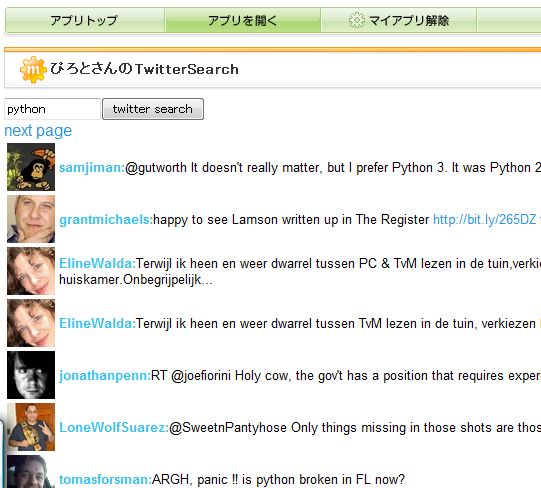Click the gear icon beside マイアプリ解除
The height and width of the screenshot is (488, 541).
coord(356,20)
